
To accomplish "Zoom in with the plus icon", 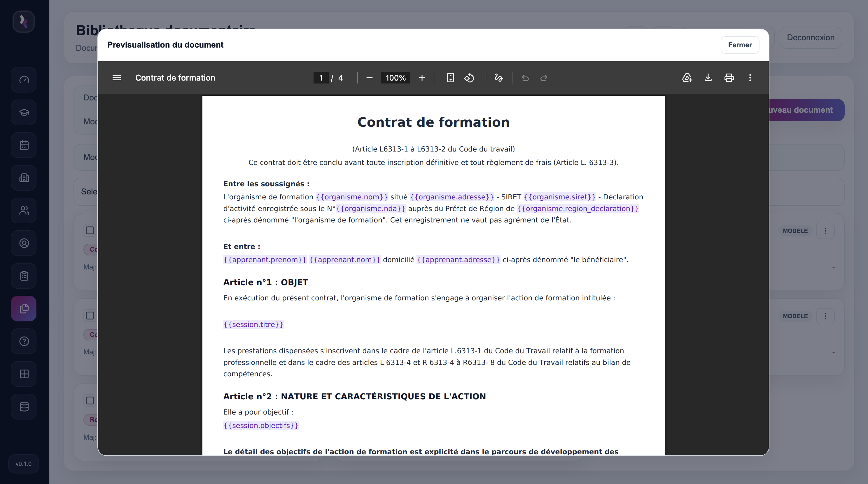I will point(422,78).
